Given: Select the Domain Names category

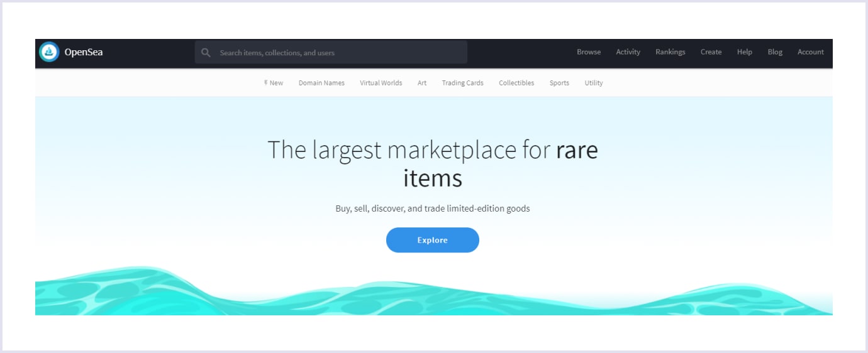Looking at the screenshot, I should (x=321, y=83).
